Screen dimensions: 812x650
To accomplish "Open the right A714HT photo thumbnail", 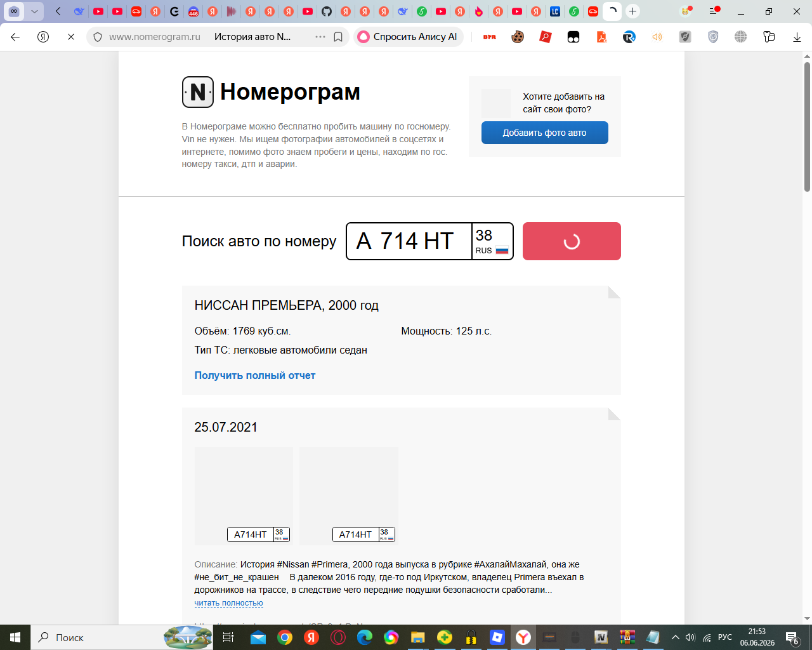I will click(x=349, y=496).
